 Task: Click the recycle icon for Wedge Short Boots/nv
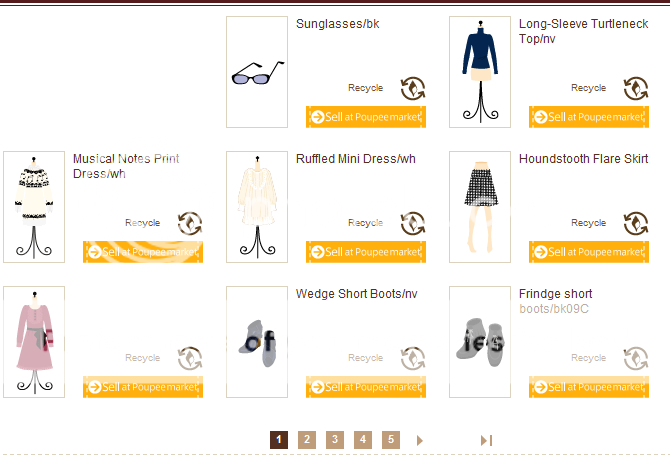click(x=413, y=358)
